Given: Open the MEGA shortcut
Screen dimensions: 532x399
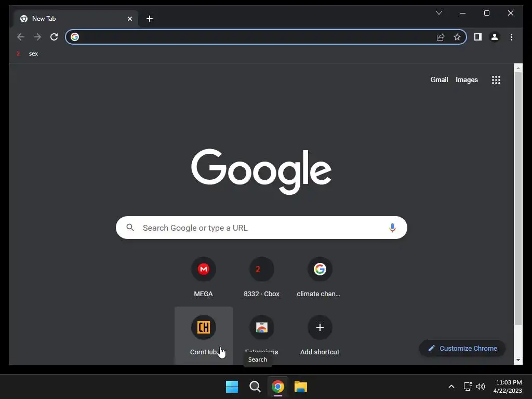Looking at the screenshot, I should point(204,277).
